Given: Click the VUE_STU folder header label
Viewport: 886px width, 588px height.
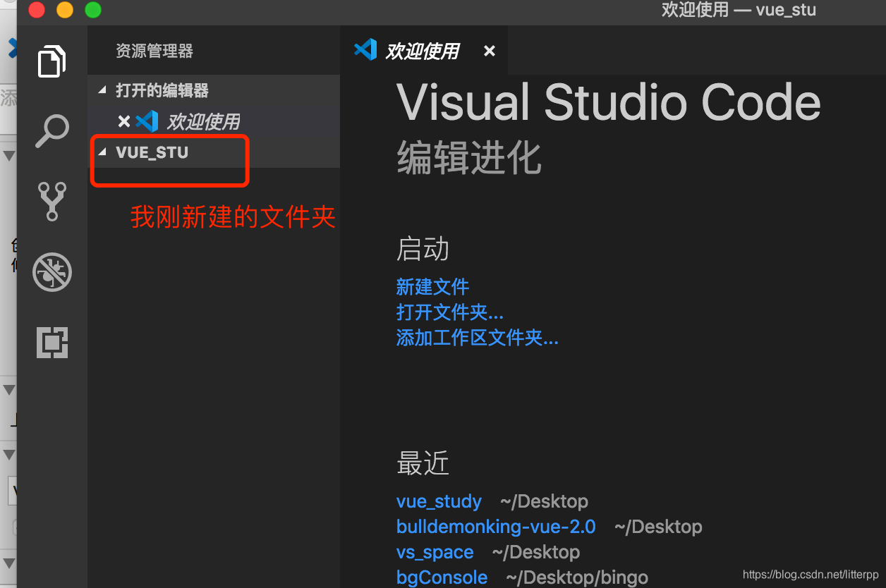Looking at the screenshot, I should point(152,152).
